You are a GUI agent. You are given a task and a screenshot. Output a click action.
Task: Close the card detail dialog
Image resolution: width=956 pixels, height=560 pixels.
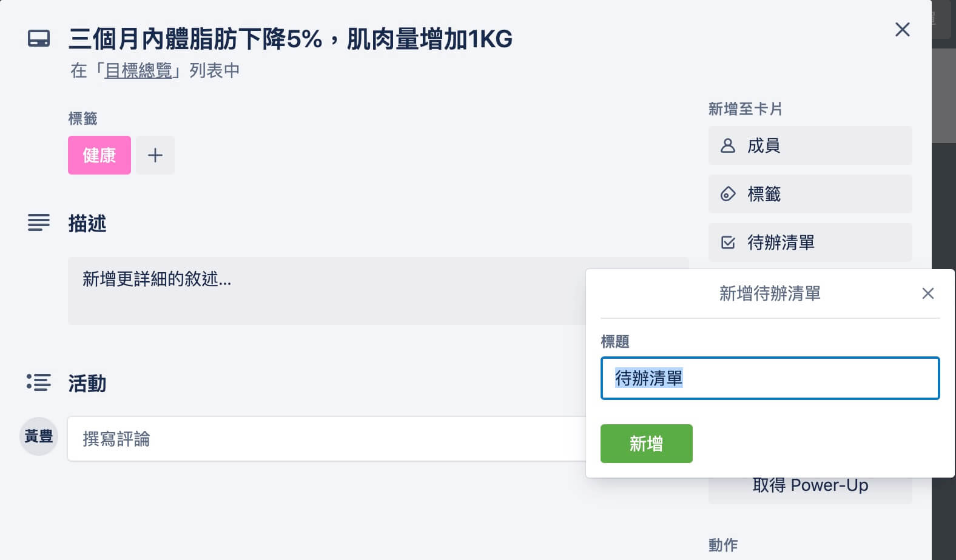coord(903,29)
